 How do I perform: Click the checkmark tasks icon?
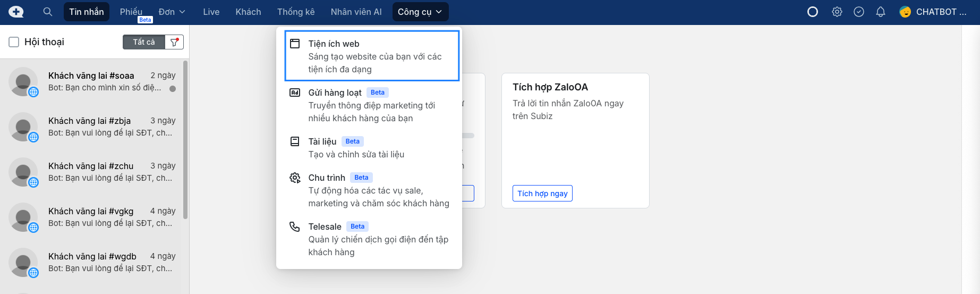coord(859,12)
